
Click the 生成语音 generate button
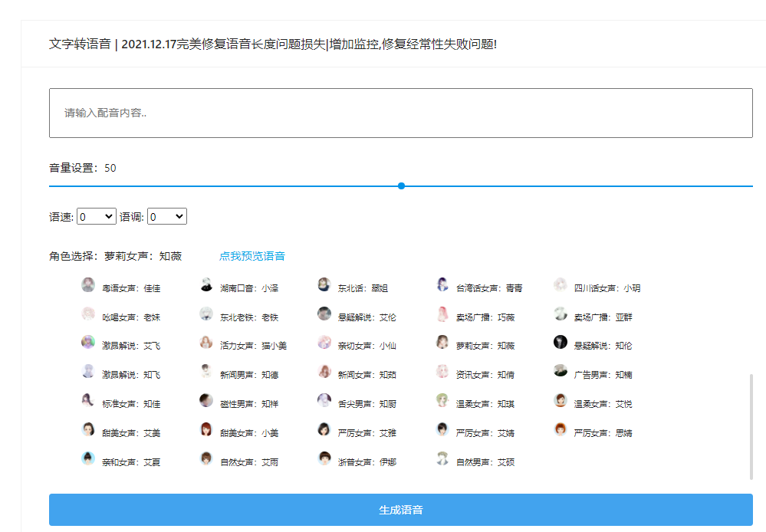pos(400,510)
